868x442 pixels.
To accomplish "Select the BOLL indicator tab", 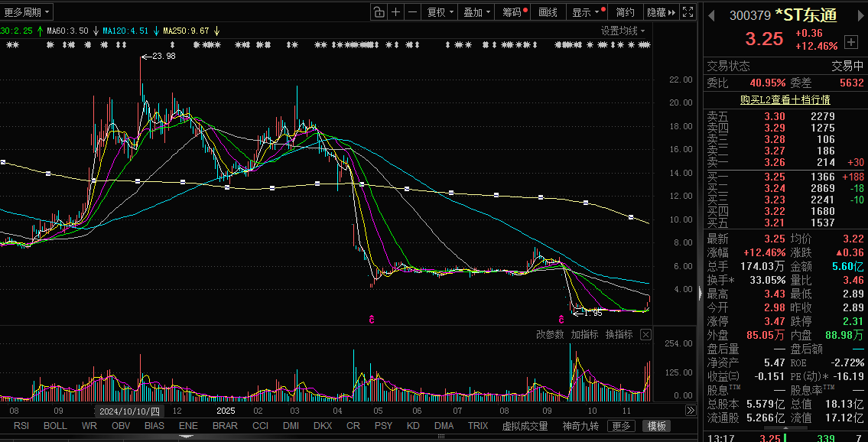I will coord(55,426).
